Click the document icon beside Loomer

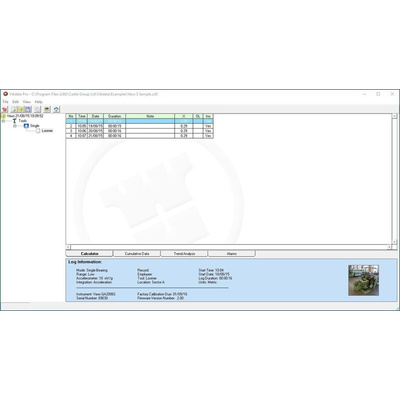[x=38, y=131]
